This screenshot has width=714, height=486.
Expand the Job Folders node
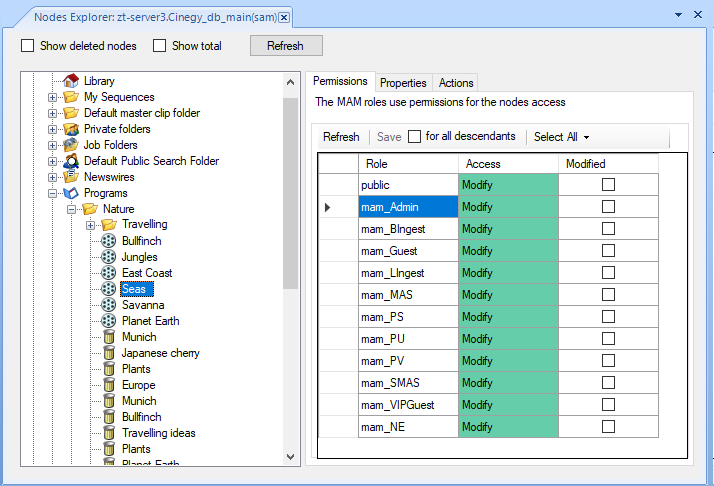[x=52, y=145]
